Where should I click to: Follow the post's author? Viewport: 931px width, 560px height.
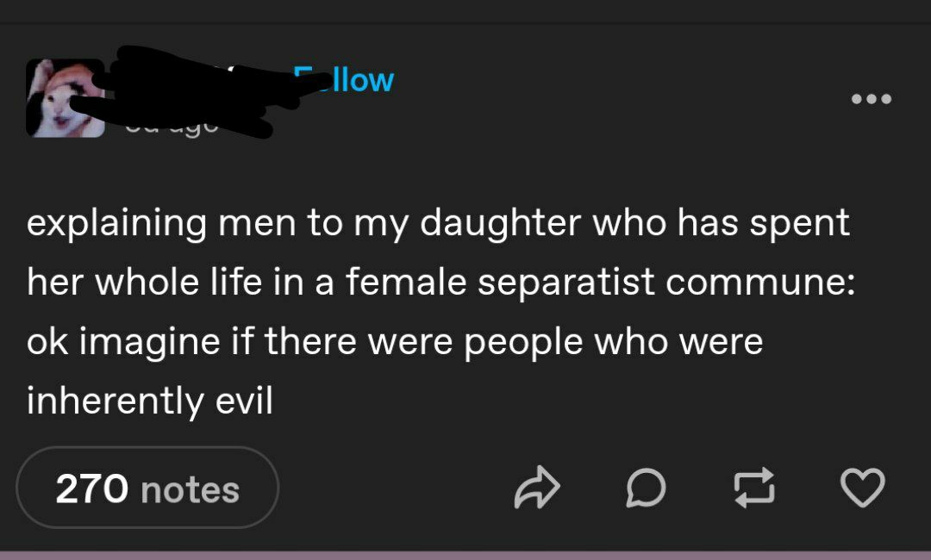345,80
